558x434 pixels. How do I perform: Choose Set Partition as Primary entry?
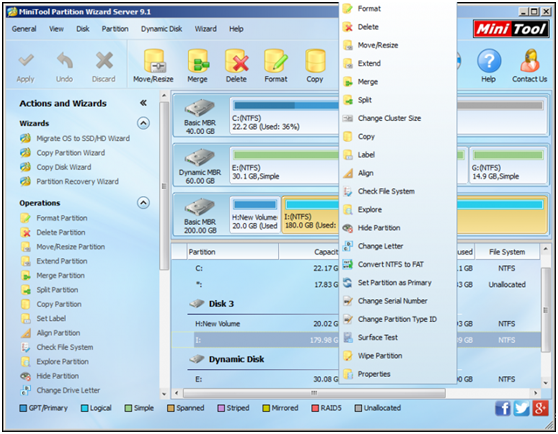(x=398, y=283)
